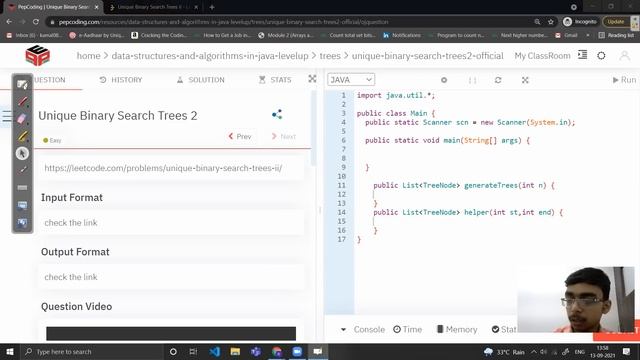This screenshot has width=640, height=360.
Task: Open the JAVA language dropdown
Action: pyautogui.click(x=351, y=80)
